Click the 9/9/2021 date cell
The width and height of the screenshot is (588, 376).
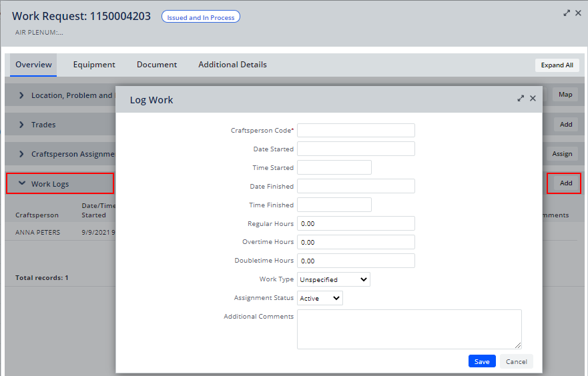coord(98,232)
